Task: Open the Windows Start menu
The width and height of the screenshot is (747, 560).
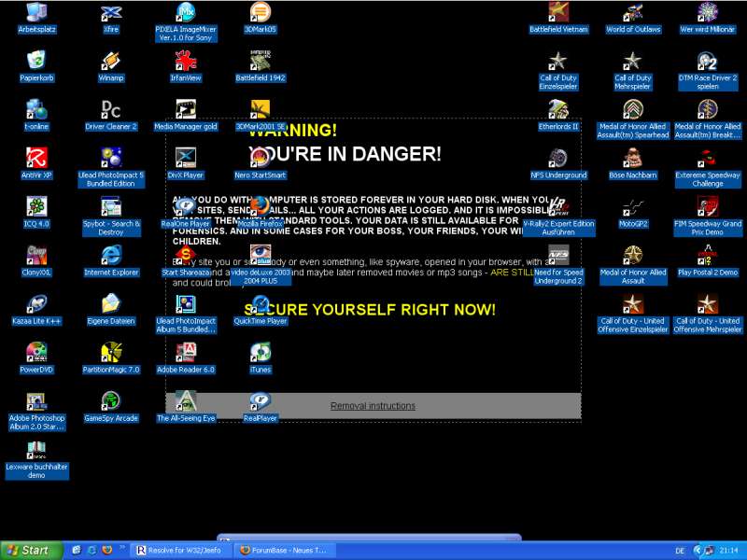Action: coord(31,551)
